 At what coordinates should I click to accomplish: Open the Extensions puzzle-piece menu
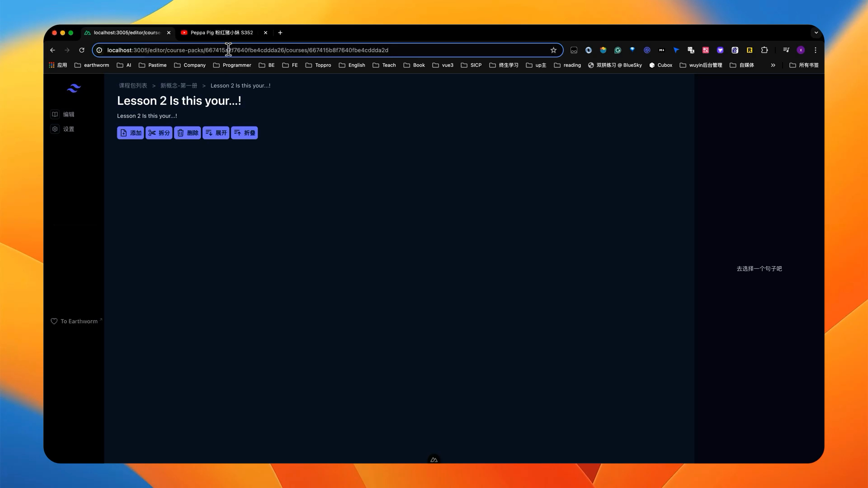pos(764,50)
